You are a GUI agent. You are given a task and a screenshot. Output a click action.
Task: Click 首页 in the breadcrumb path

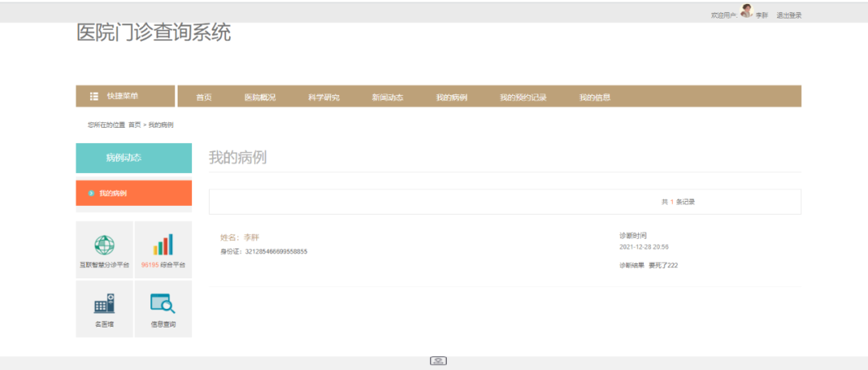[134, 125]
